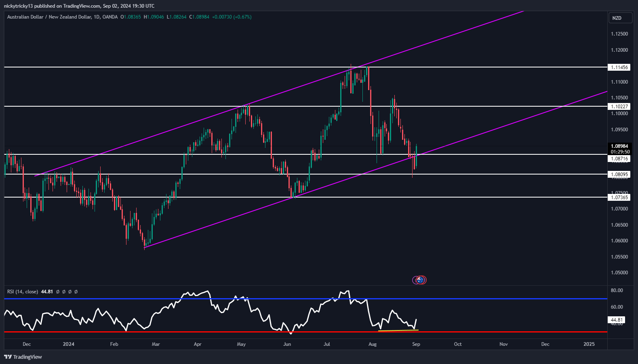Open the NZD currency selector
The image size is (638, 364).
[621, 18]
